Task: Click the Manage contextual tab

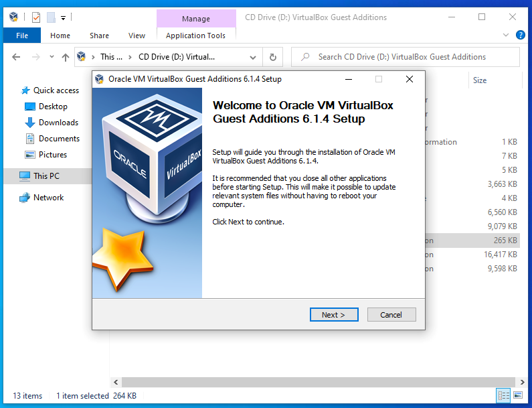Action: (196, 19)
